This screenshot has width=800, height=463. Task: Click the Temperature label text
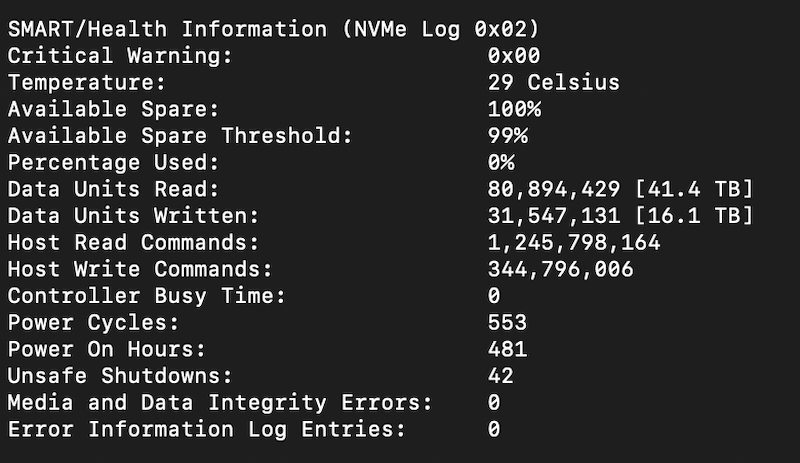point(87,82)
